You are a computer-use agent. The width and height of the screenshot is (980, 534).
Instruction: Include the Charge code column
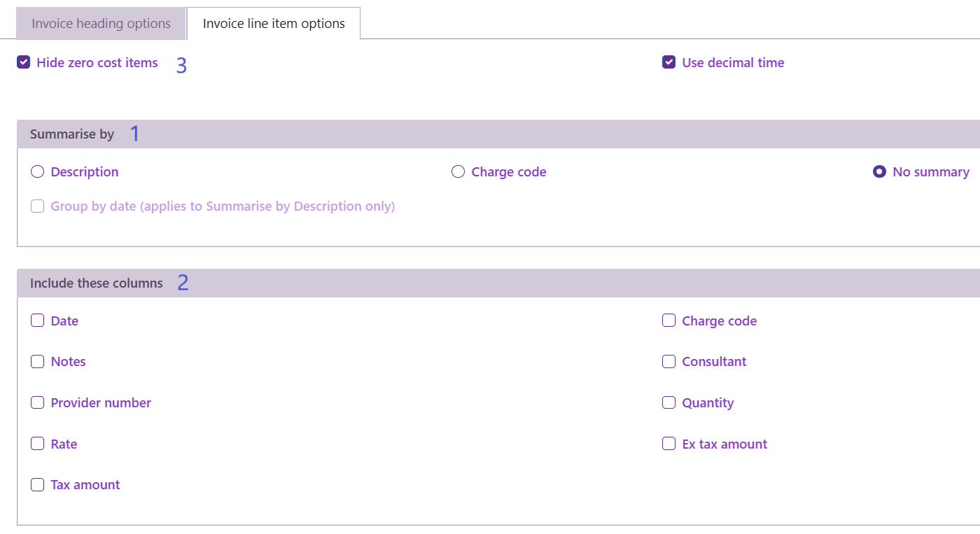669,321
